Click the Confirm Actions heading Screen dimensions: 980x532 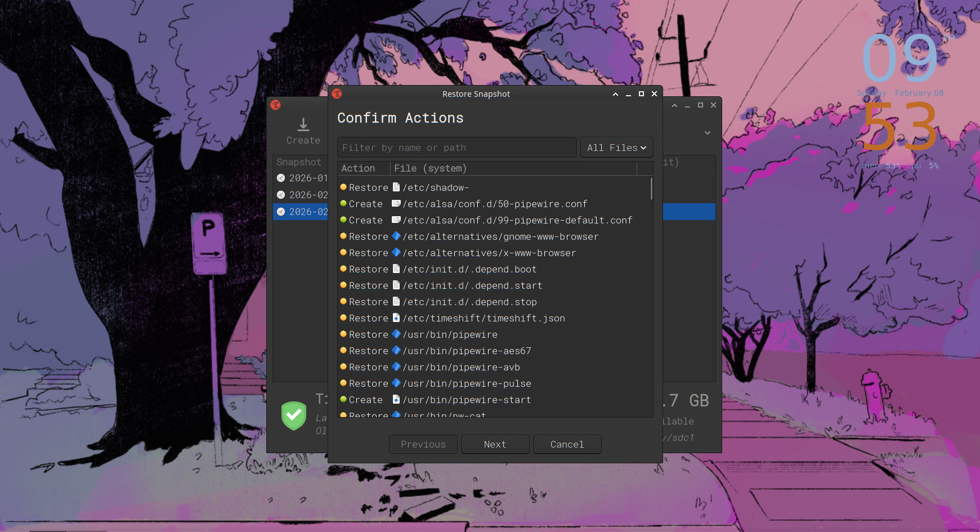400,118
